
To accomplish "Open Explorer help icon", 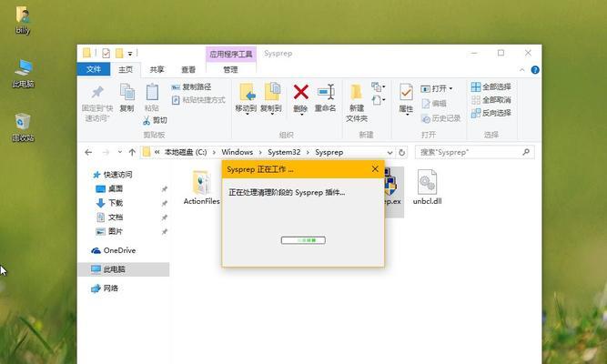I will (x=535, y=70).
